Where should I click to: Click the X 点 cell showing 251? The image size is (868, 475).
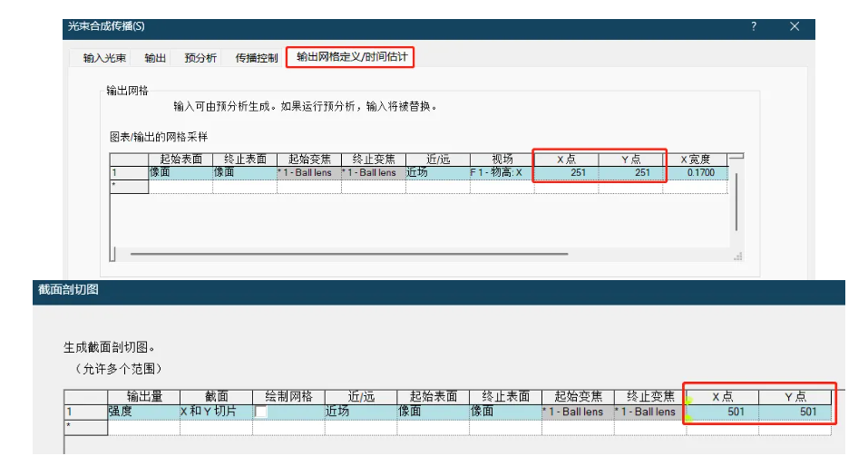[566, 172]
